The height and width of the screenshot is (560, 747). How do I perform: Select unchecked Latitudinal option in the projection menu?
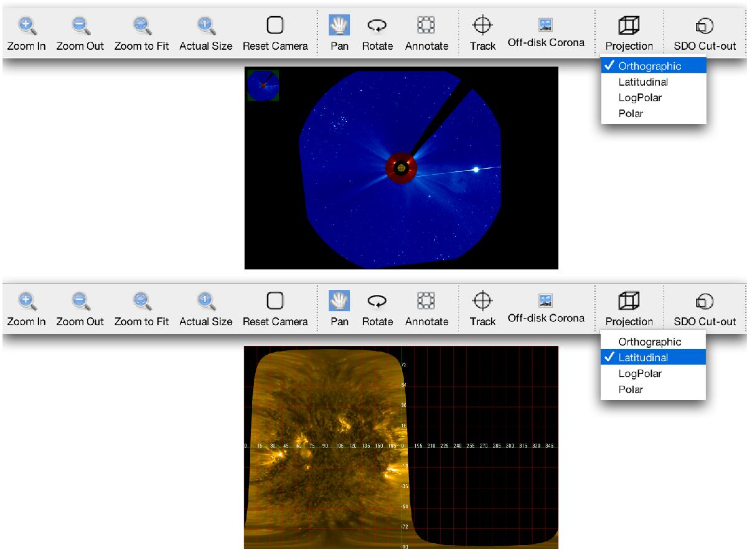(643, 82)
